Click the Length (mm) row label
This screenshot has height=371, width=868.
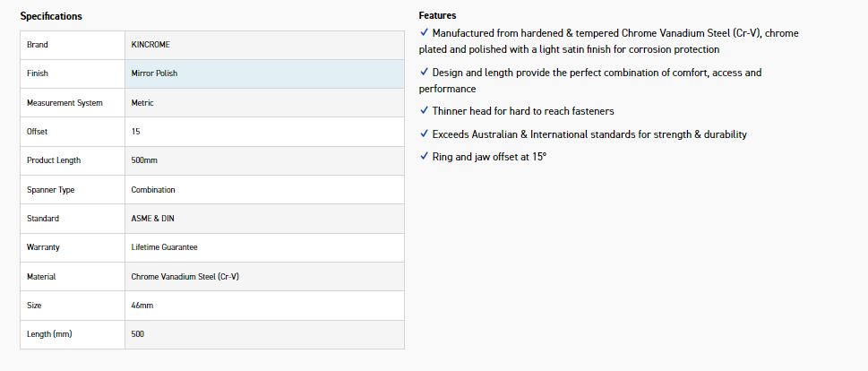(49, 334)
